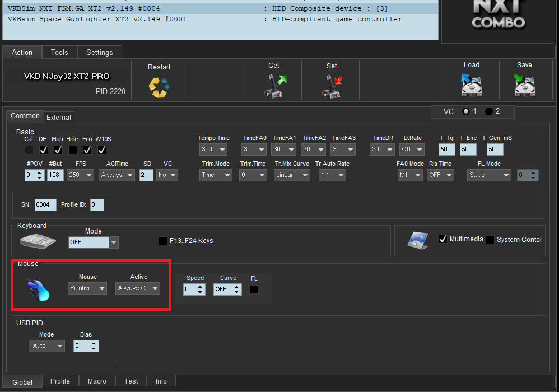
Task: Click the #POV stepper field
Action: pos(35,175)
